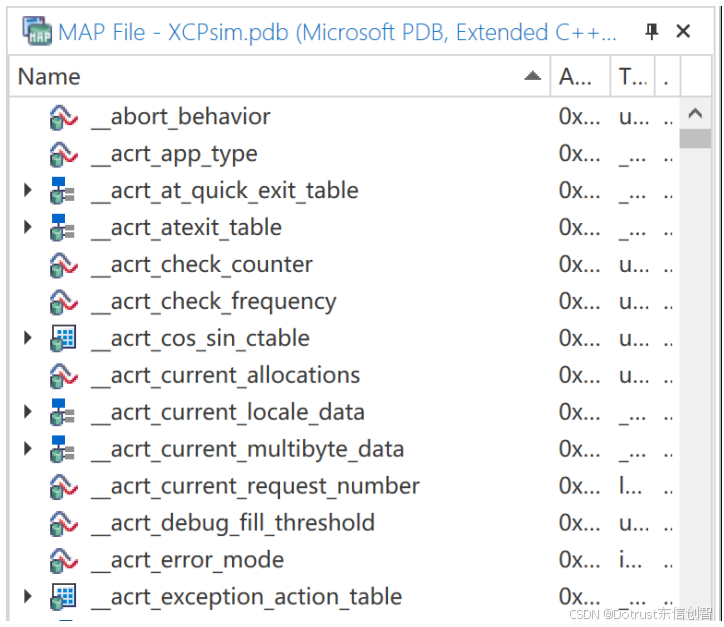
Task: Click the address cell of __acrt_error_mode
Action: point(579,560)
